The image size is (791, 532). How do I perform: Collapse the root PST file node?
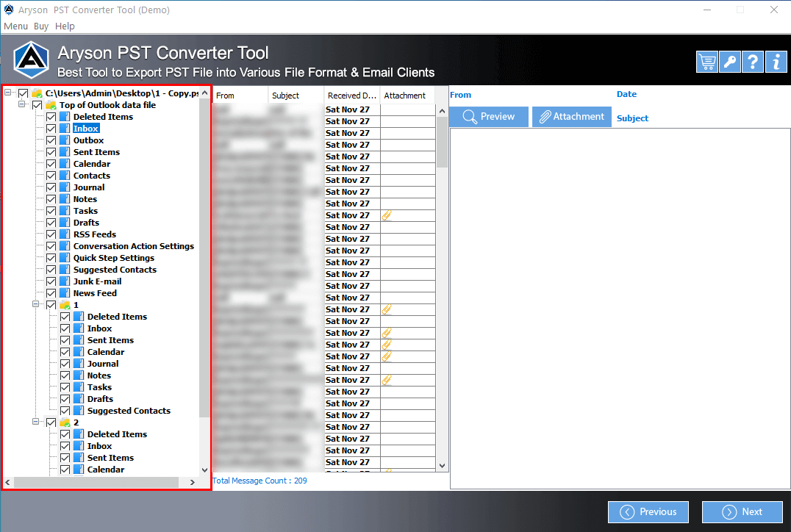[8, 93]
